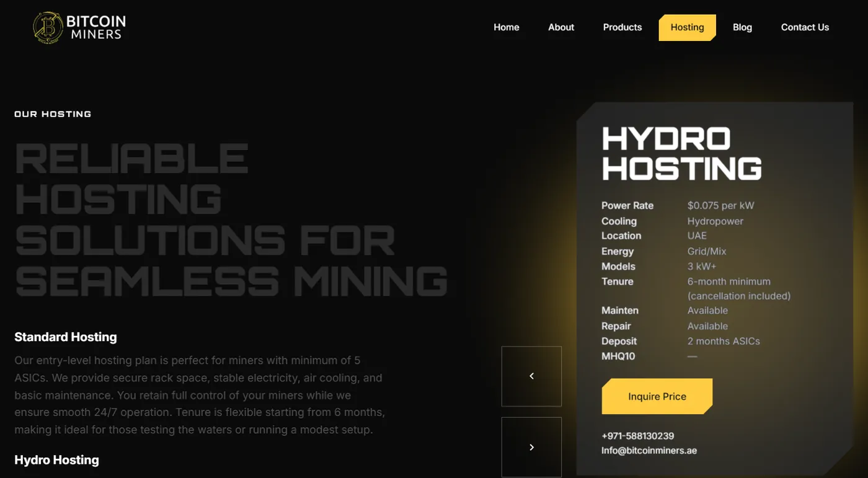Image resolution: width=868 pixels, height=478 pixels.
Task: Click the 'Reliable Hosting Solutions' headline
Action: 231,219
